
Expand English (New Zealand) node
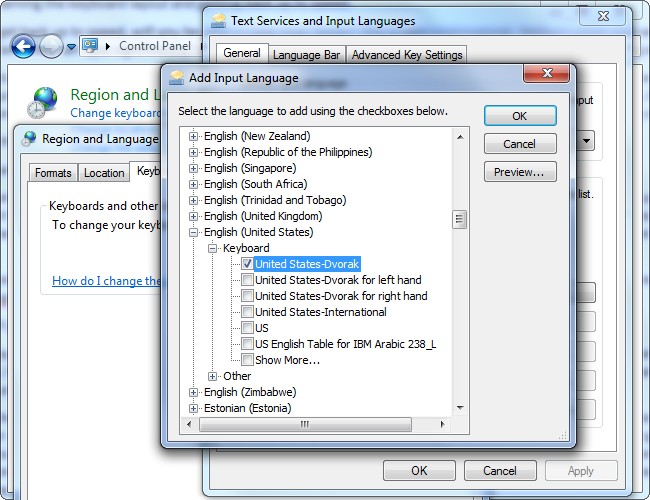coord(193,136)
